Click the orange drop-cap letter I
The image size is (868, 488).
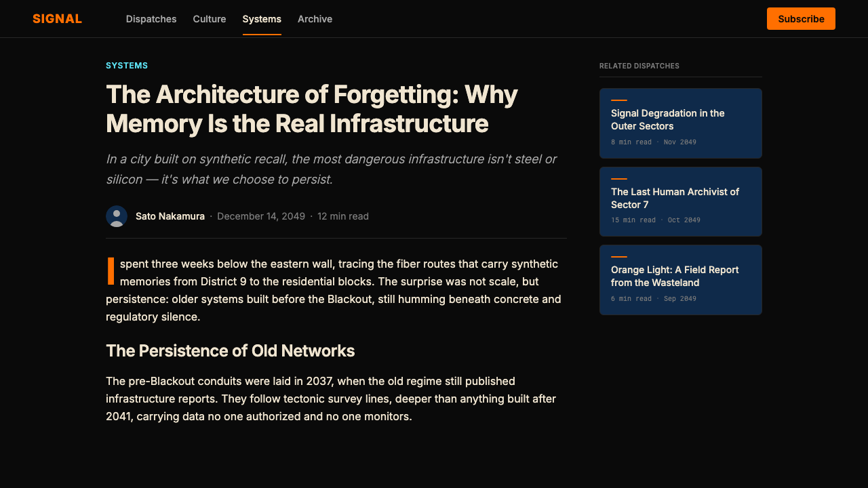click(111, 271)
